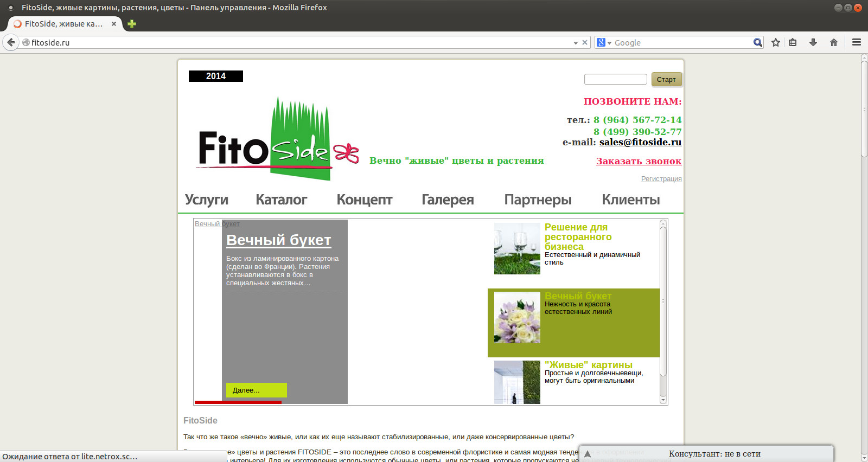868x462 pixels.
Task: Click the Заказать звонок link
Action: coord(639,161)
